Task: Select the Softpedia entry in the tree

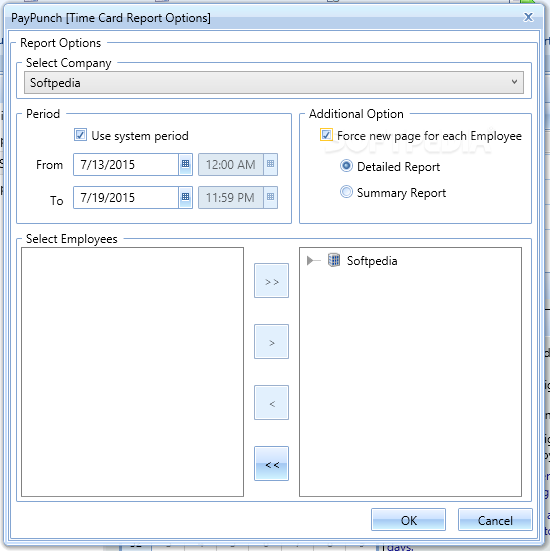Action: (372, 261)
